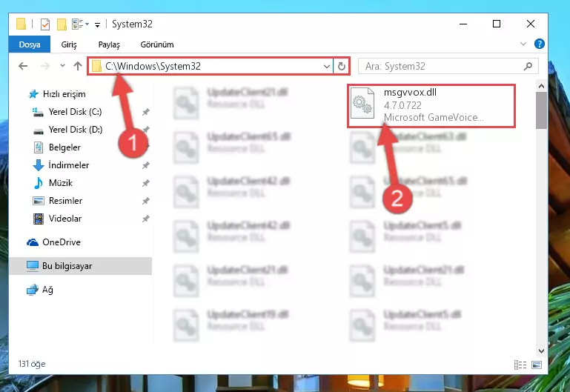The width and height of the screenshot is (570, 392).
Task: Open Videolar in the sidebar
Action: coord(57,219)
